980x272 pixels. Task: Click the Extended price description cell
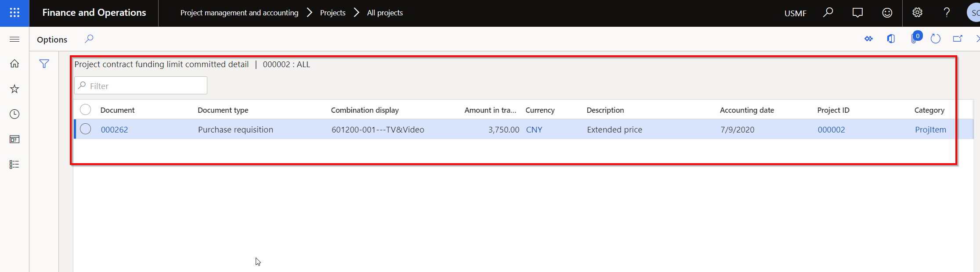[615, 129]
